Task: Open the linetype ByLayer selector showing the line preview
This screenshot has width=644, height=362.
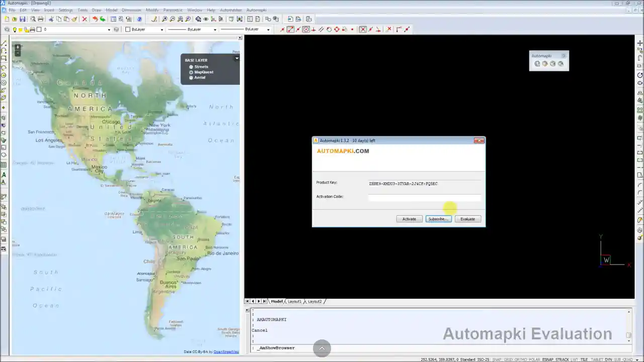Action: [214, 29]
